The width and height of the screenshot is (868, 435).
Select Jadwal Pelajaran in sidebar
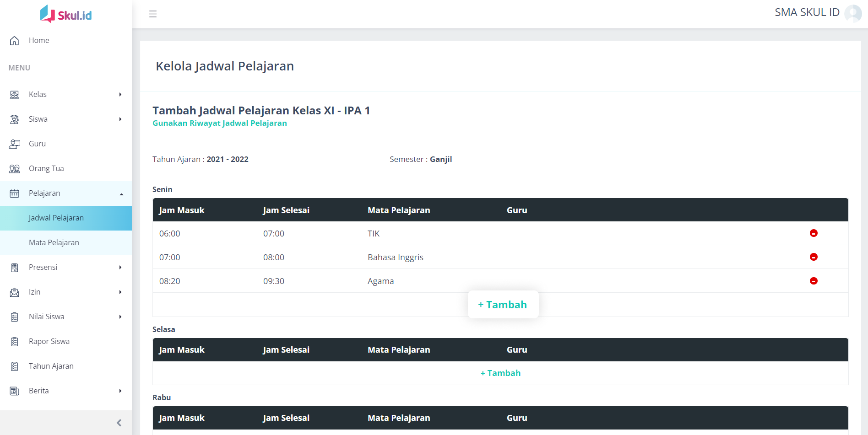(x=56, y=218)
